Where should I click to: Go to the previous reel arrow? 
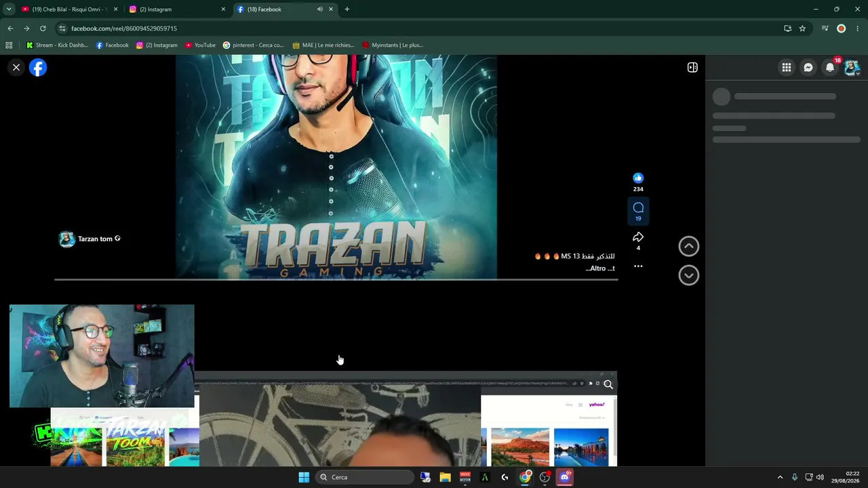point(689,246)
